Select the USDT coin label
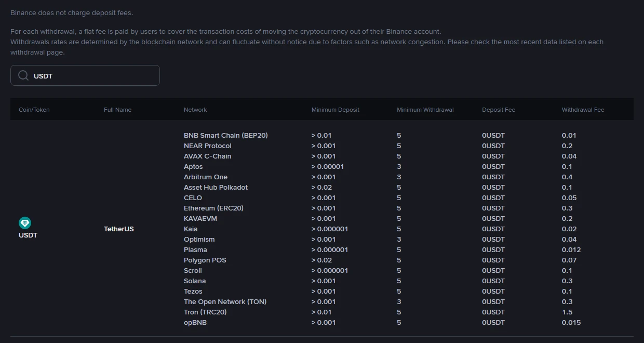This screenshot has height=343, width=644. [28, 235]
